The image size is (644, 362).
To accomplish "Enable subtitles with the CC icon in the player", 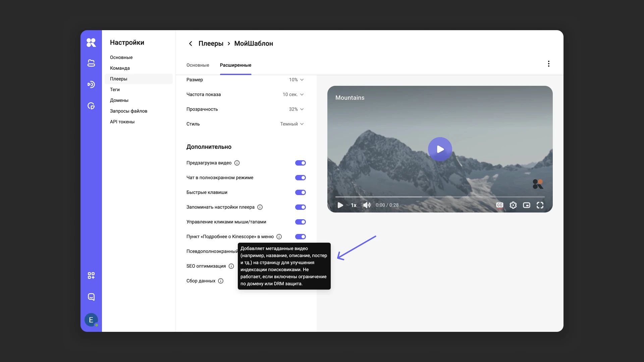I will pyautogui.click(x=499, y=205).
